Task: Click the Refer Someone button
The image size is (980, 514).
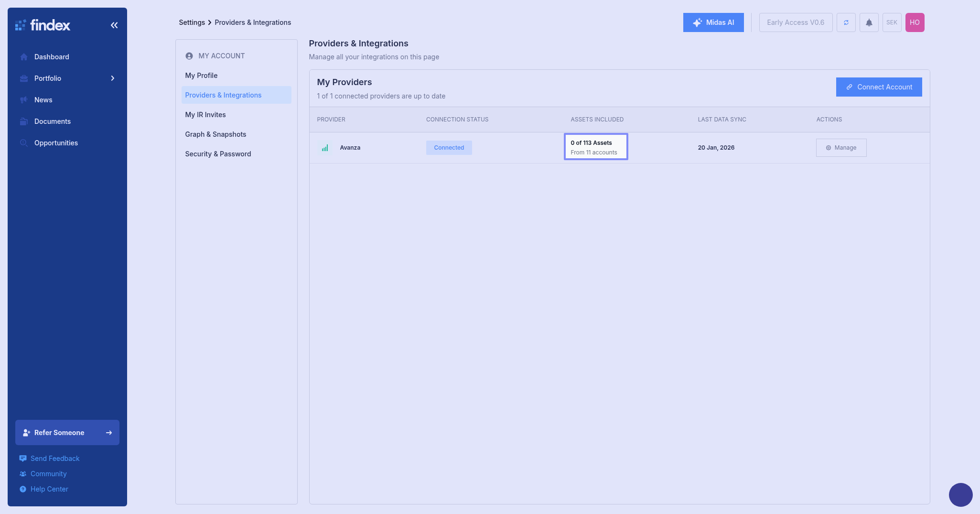Action: (67, 433)
